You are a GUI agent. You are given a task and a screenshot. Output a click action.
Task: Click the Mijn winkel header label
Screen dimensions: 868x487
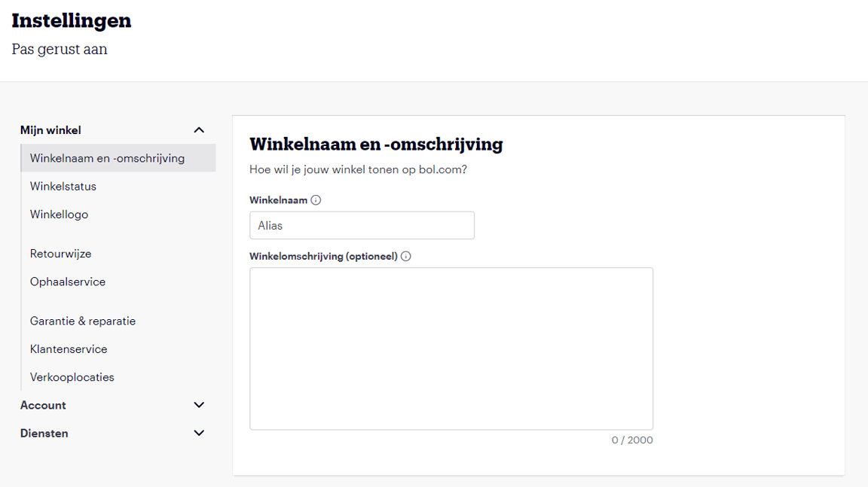click(50, 129)
